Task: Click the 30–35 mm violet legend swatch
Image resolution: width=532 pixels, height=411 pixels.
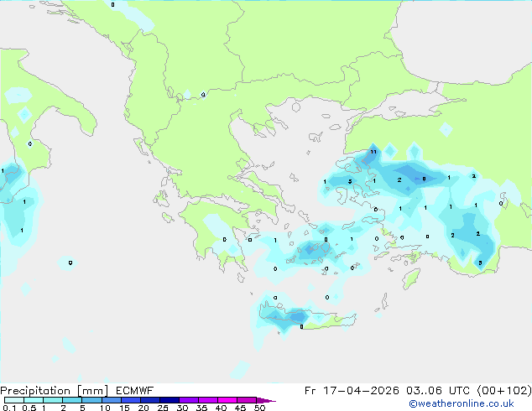Action: tap(189, 400)
